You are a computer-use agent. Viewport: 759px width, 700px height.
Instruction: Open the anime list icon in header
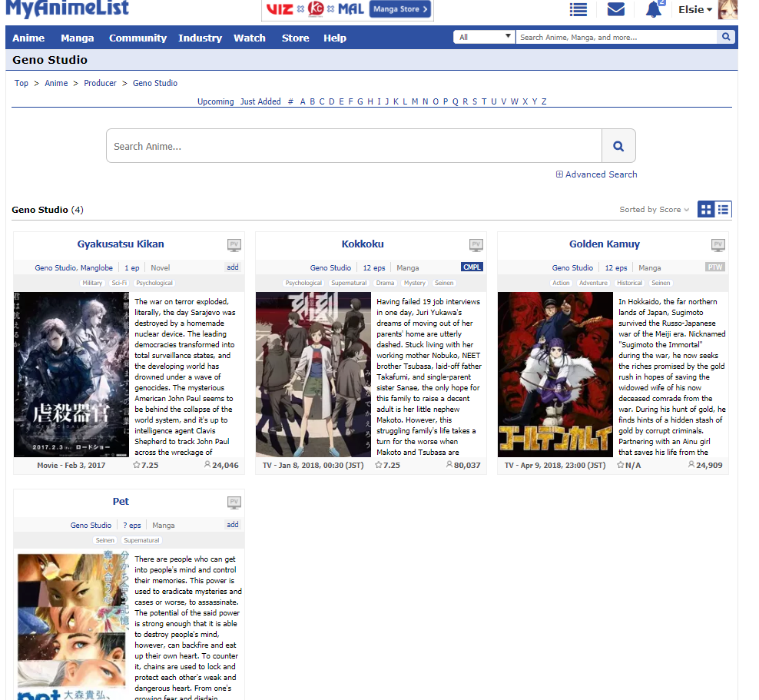(578, 10)
